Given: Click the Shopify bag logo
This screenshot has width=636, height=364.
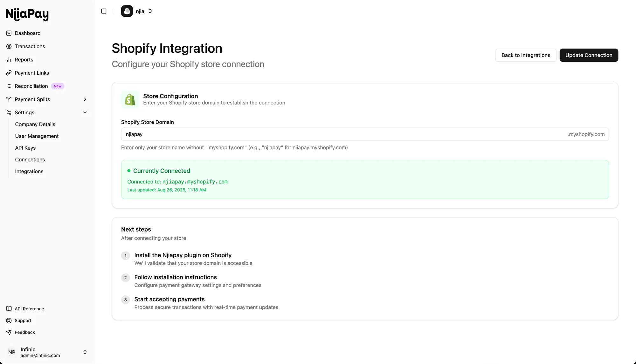Looking at the screenshot, I should [130, 100].
